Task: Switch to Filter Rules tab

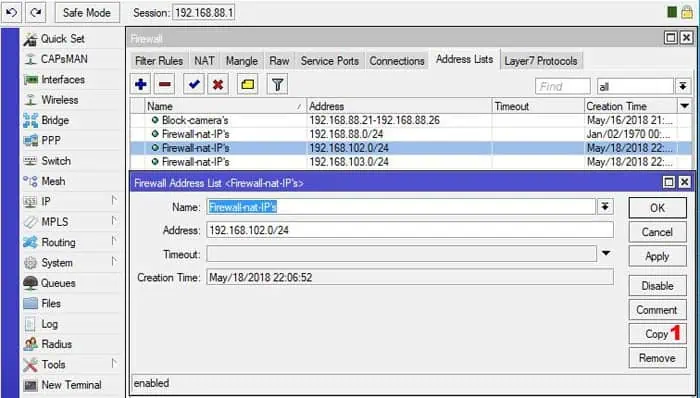Action: tap(159, 61)
